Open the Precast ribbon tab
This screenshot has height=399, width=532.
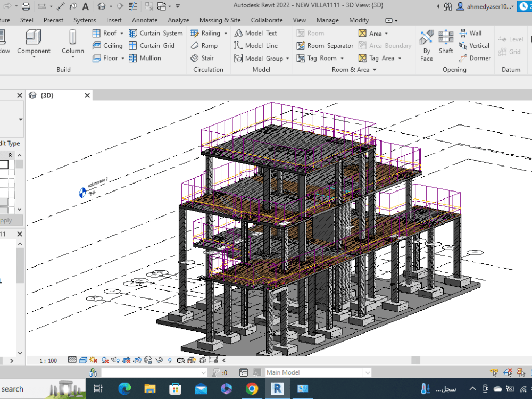[x=53, y=20]
